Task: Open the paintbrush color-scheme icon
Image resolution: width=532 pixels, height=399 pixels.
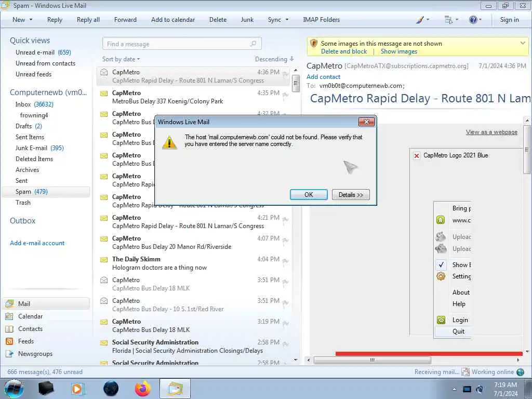Action: pyautogui.click(x=420, y=20)
